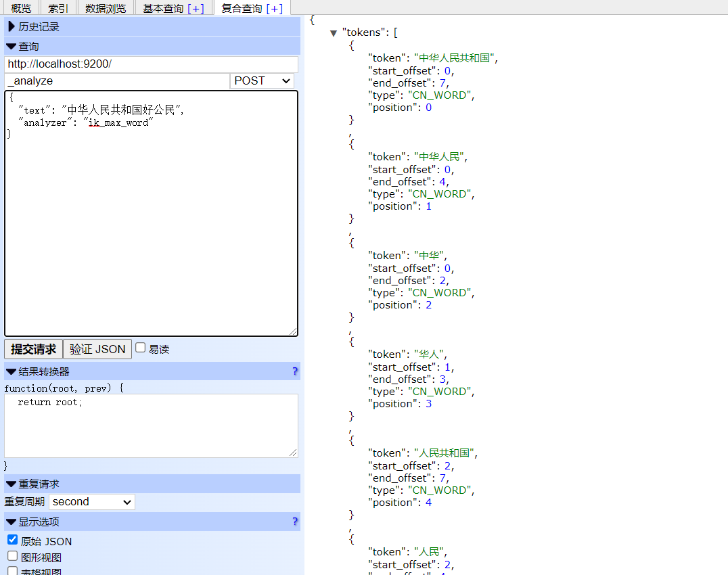The height and width of the screenshot is (575, 728).
Task: Select the 复合查询 tab
Action: [x=242, y=8]
